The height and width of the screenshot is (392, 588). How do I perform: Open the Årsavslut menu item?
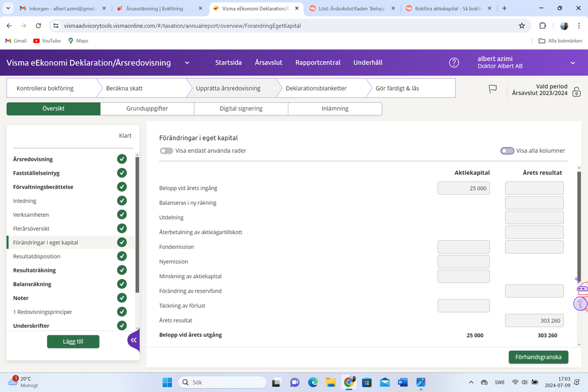click(268, 62)
